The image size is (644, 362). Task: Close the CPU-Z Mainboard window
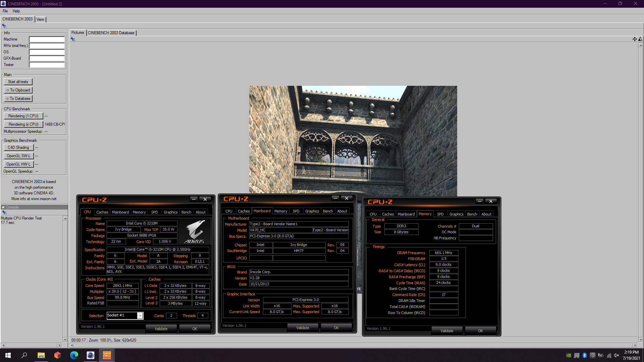coord(346,198)
